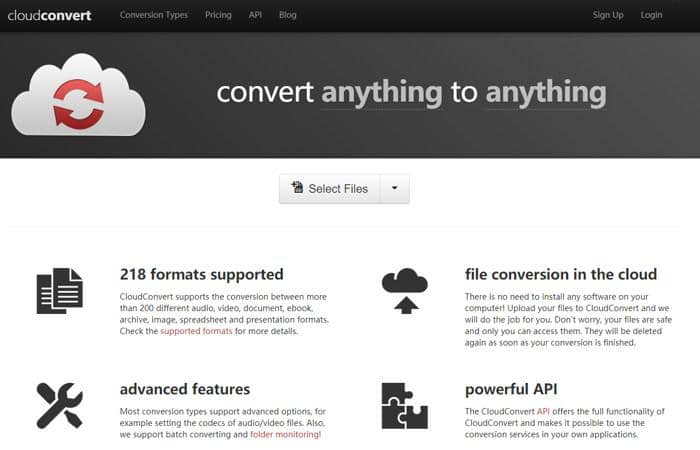Click the first underlined anything word

382,93
